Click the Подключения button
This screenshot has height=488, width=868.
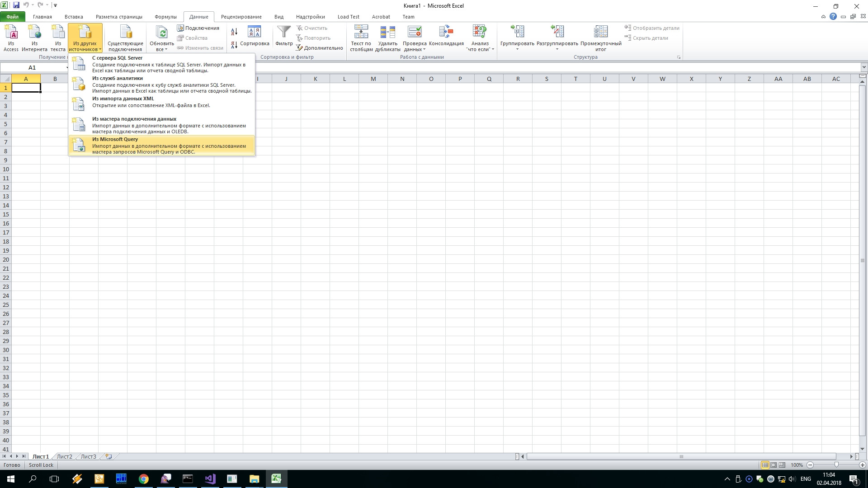(x=201, y=28)
